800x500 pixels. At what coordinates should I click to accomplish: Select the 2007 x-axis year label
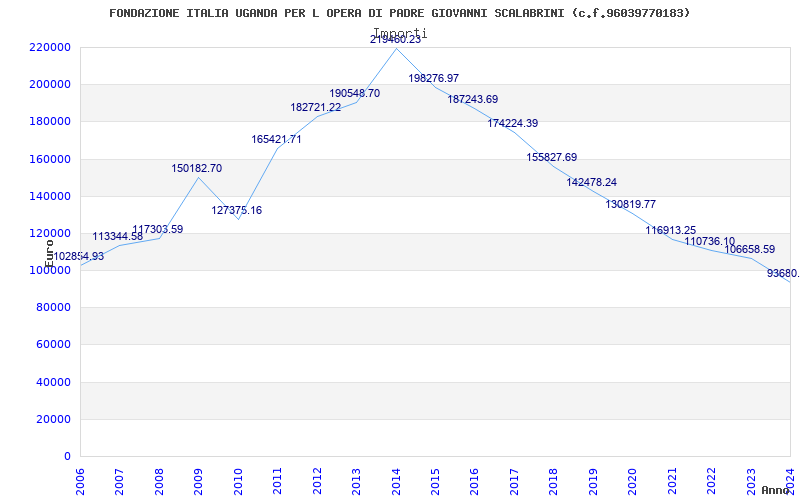click(x=119, y=481)
